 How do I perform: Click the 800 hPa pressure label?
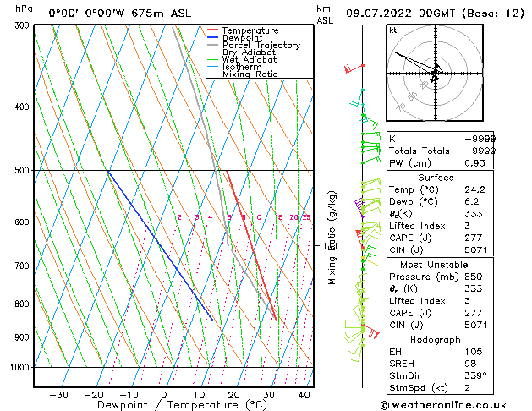click(24, 304)
